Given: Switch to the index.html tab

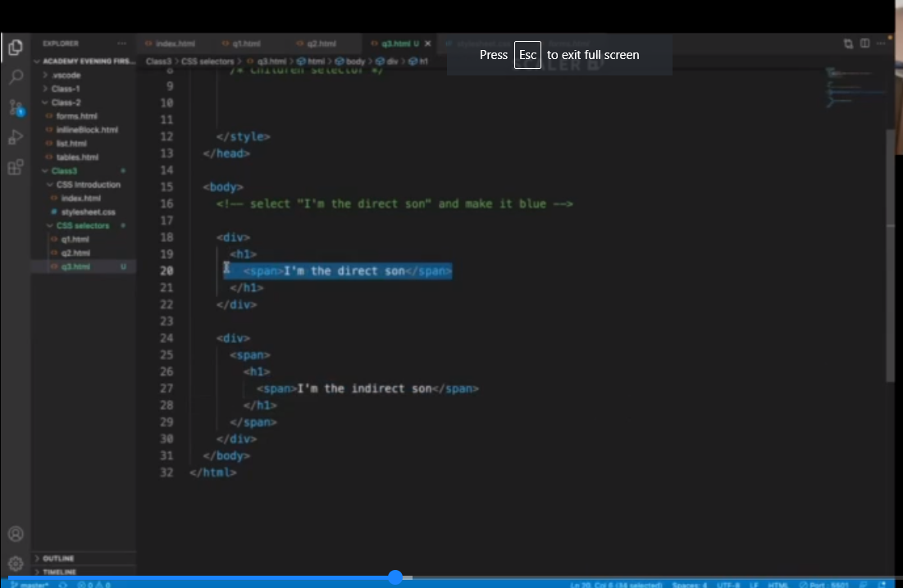Looking at the screenshot, I should 175,43.
